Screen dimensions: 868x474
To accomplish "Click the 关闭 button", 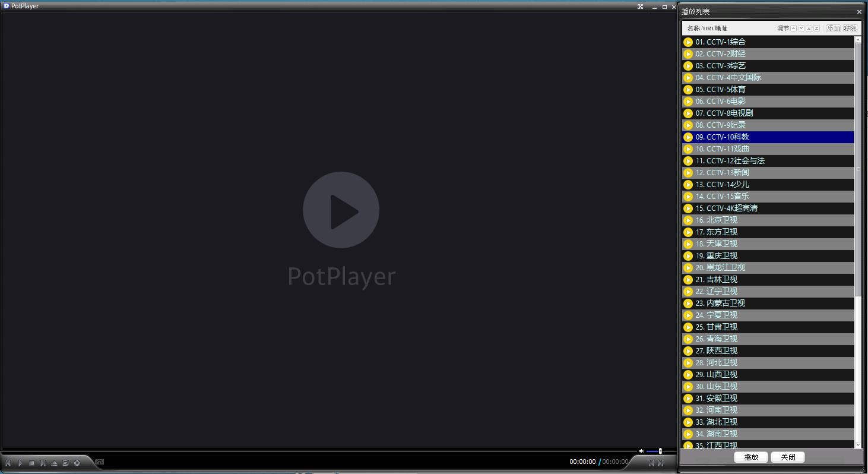I will click(788, 457).
